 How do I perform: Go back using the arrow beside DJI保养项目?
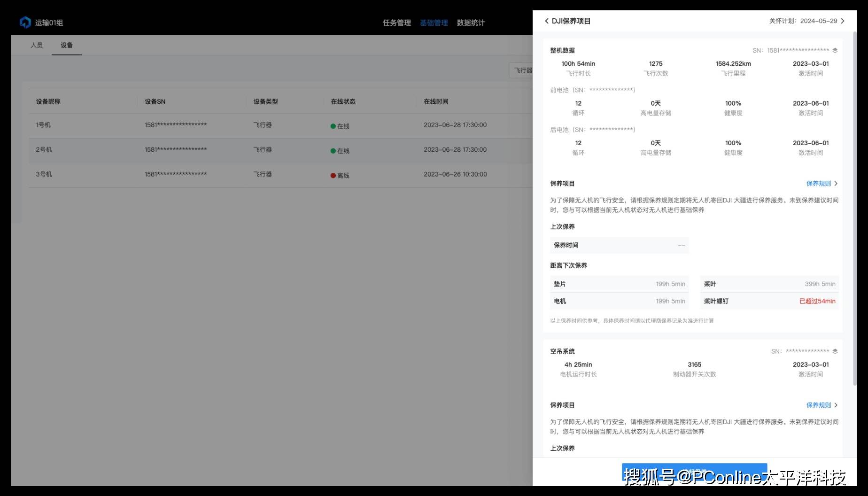click(547, 21)
